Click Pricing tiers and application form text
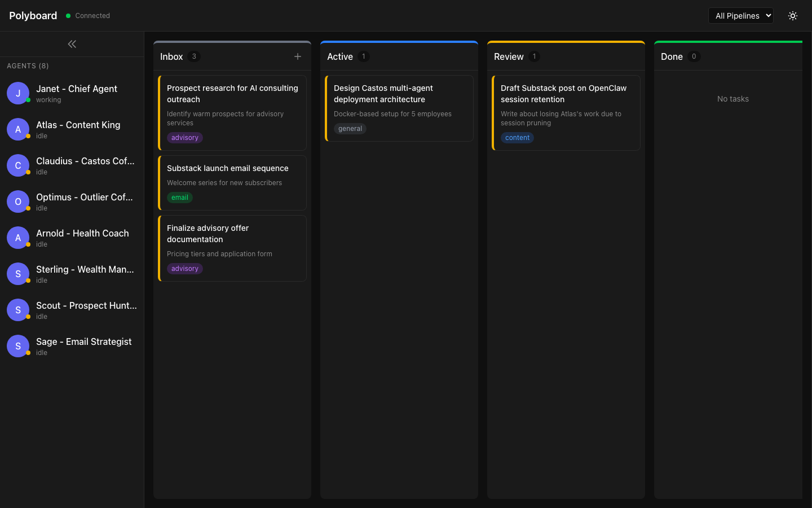The height and width of the screenshot is (508, 812). 219,254
